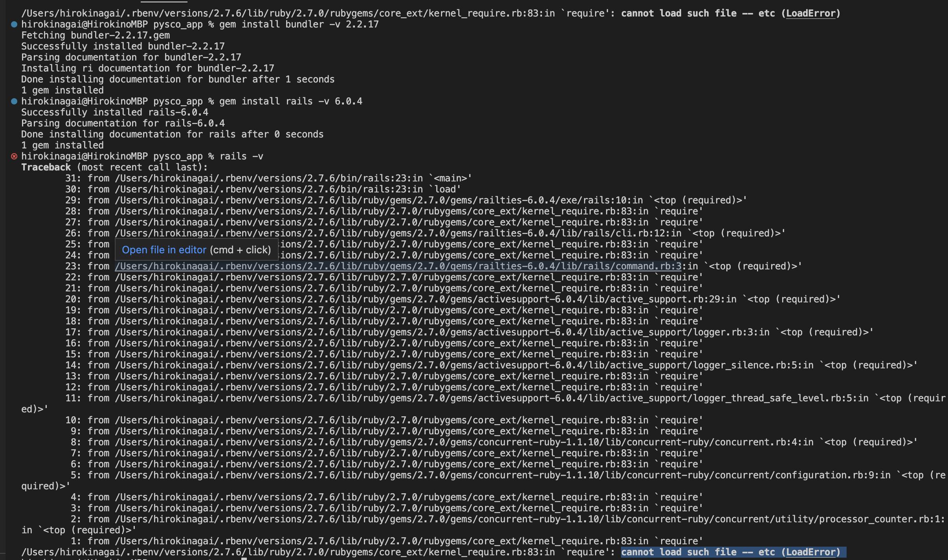The image size is (948, 560).
Task: Click traceback line 31 ending in `<main>'
Action: [268, 178]
